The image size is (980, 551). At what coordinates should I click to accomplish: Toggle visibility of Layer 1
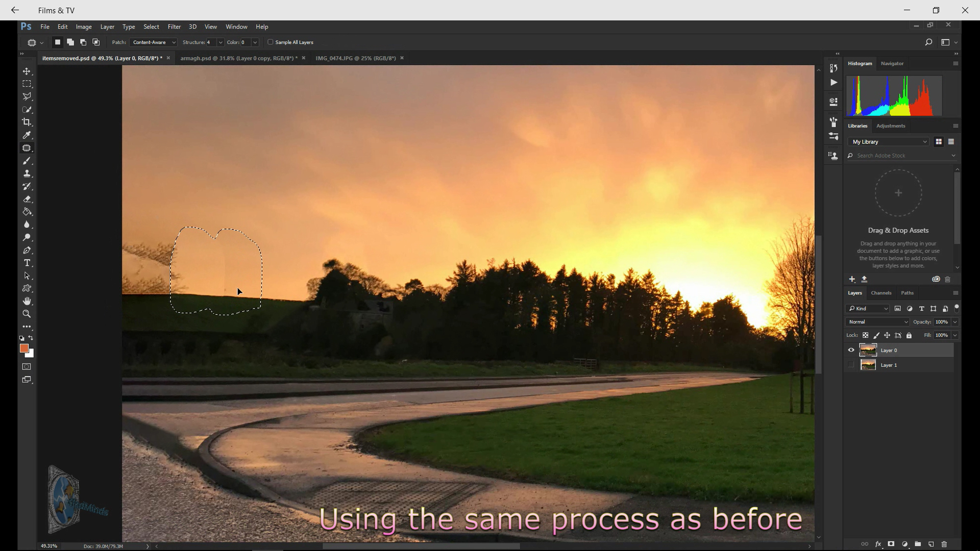point(851,364)
